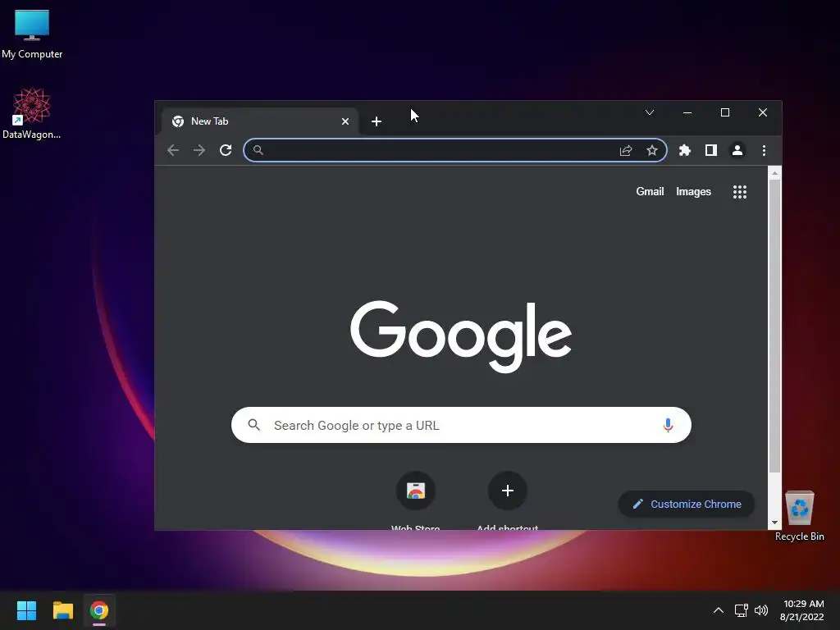The width and height of the screenshot is (840, 630).
Task: Toggle the Chrome side panel
Action: [x=711, y=151]
